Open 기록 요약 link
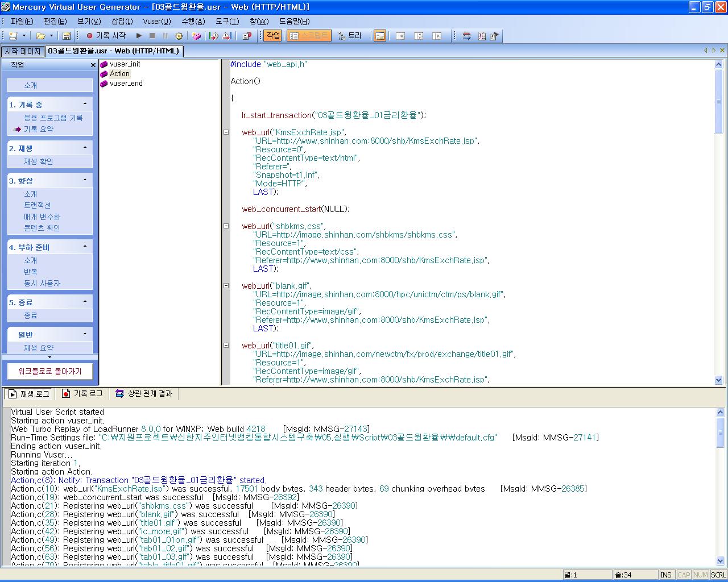 39,129
